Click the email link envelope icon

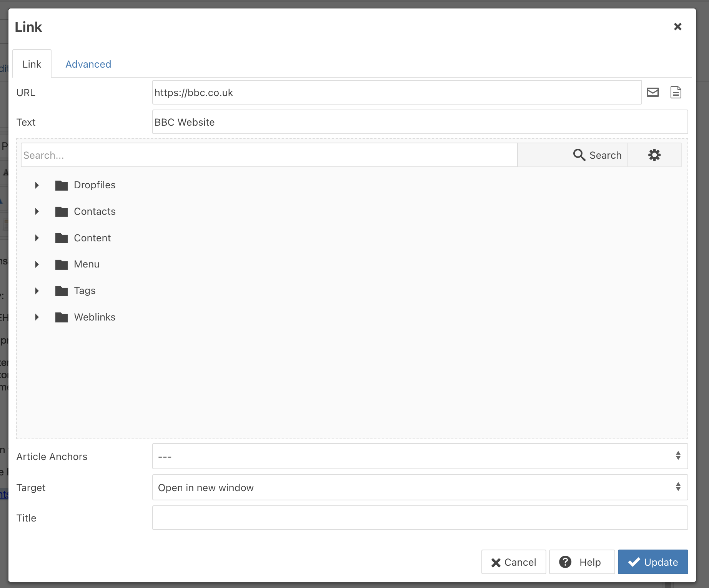point(652,92)
